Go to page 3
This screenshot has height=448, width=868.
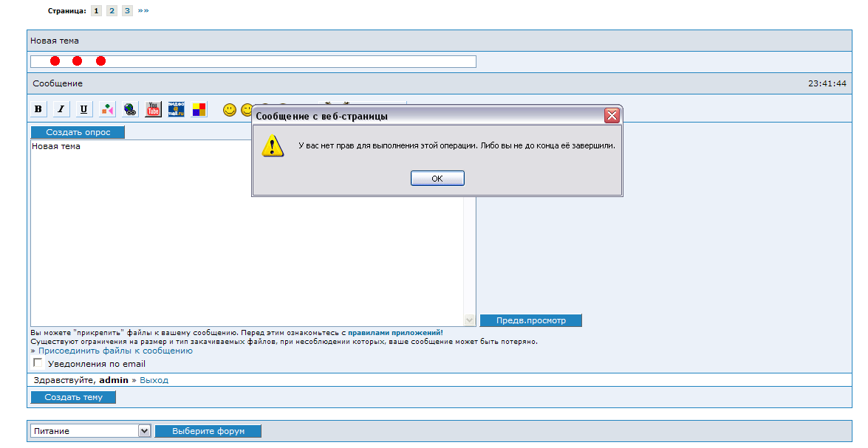click(x=127, y=11)
